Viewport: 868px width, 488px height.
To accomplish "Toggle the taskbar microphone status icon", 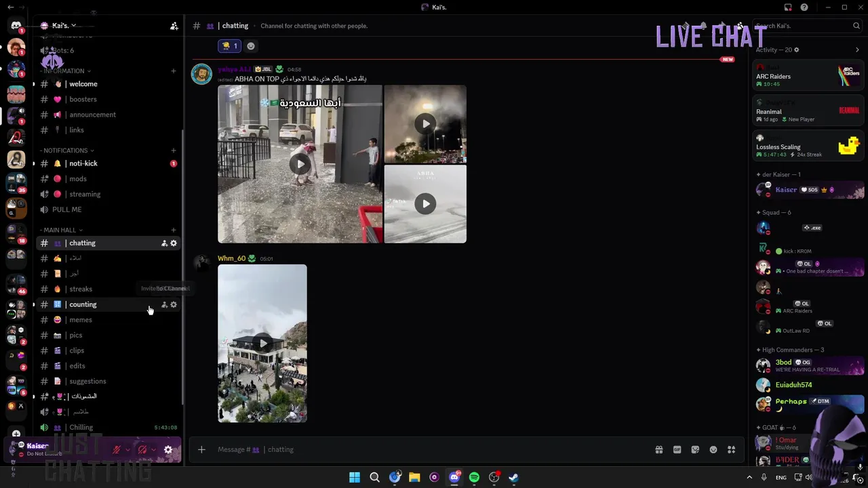I will (764, 478).
